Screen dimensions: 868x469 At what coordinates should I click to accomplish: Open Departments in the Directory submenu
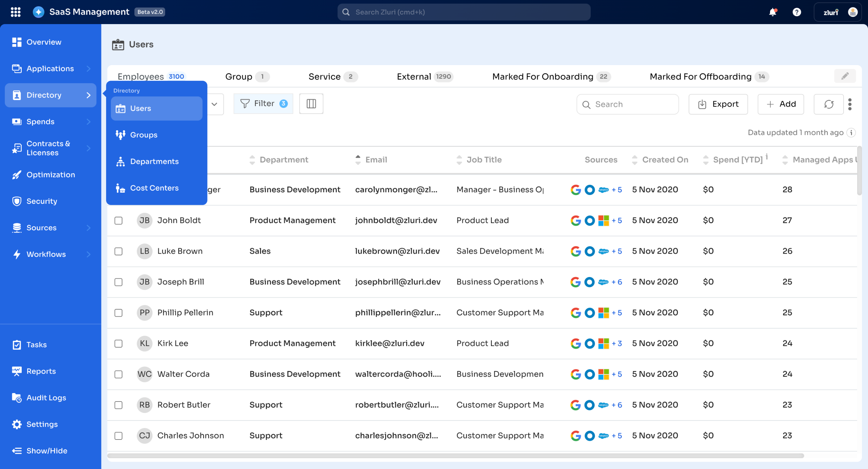point(154,161)
